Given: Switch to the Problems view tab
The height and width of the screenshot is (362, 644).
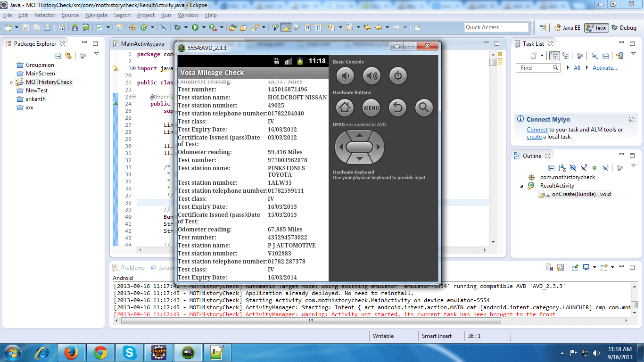Looking at the screenshot, I should [x=129, y=268].
